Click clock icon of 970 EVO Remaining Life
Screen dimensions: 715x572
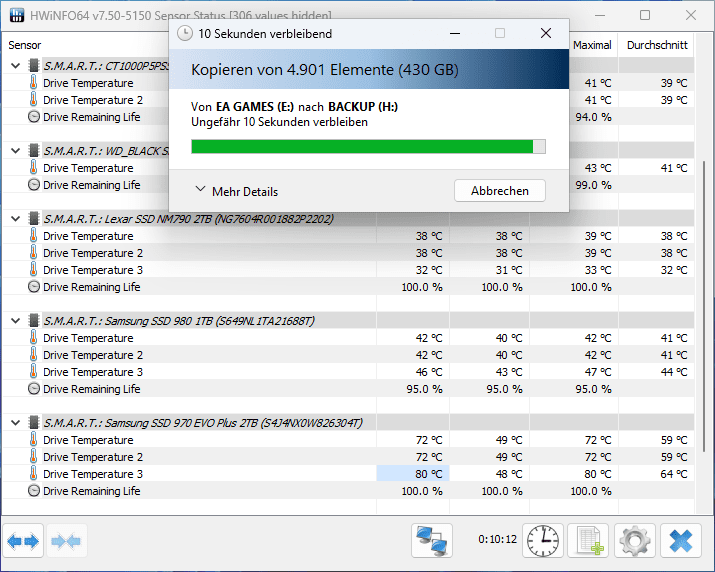point(34,491)
